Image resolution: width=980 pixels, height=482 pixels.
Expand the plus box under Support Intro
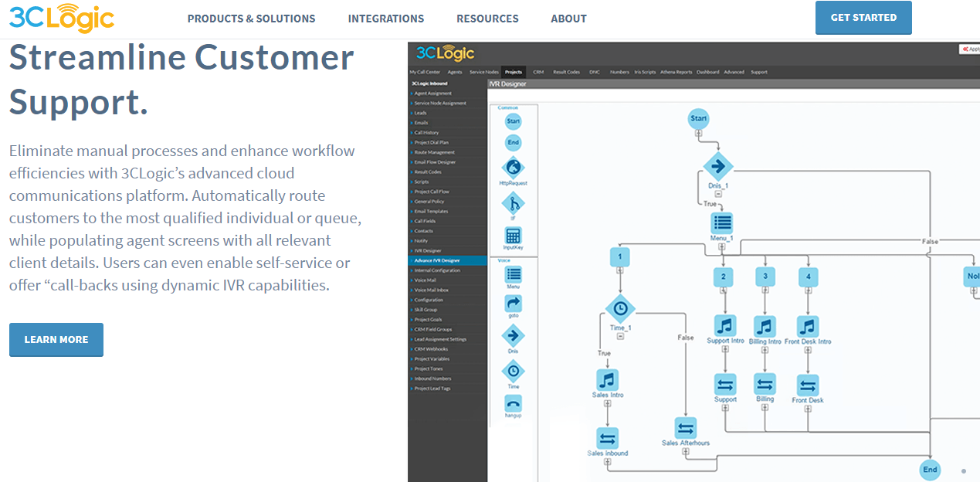pos(724,349)
